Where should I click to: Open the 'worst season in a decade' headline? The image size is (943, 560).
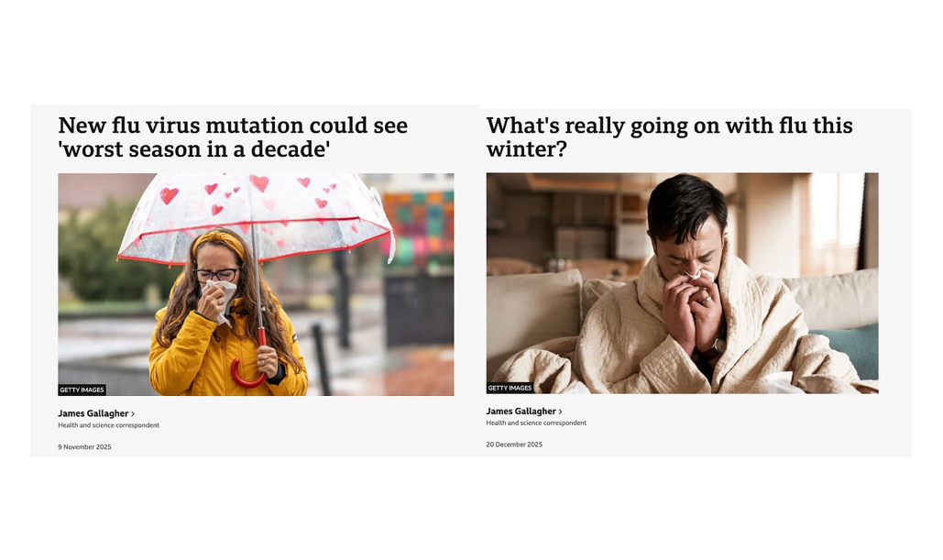tap(233, 137)
